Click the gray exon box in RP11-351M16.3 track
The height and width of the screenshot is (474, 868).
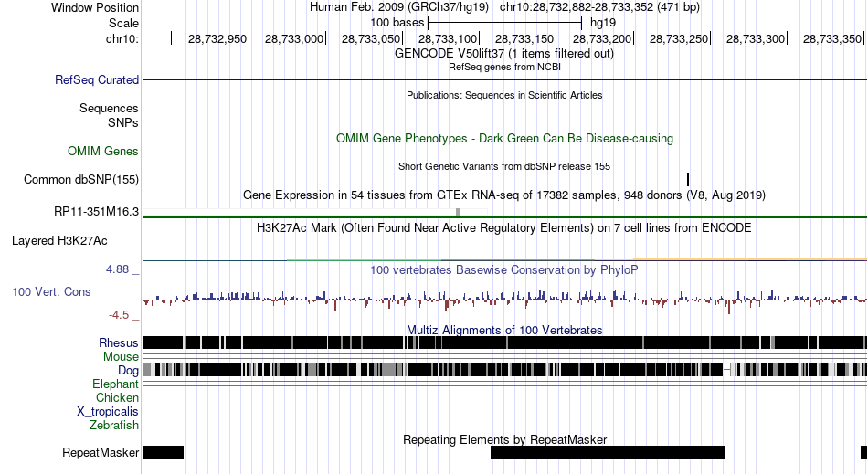(x=458, y=212)
